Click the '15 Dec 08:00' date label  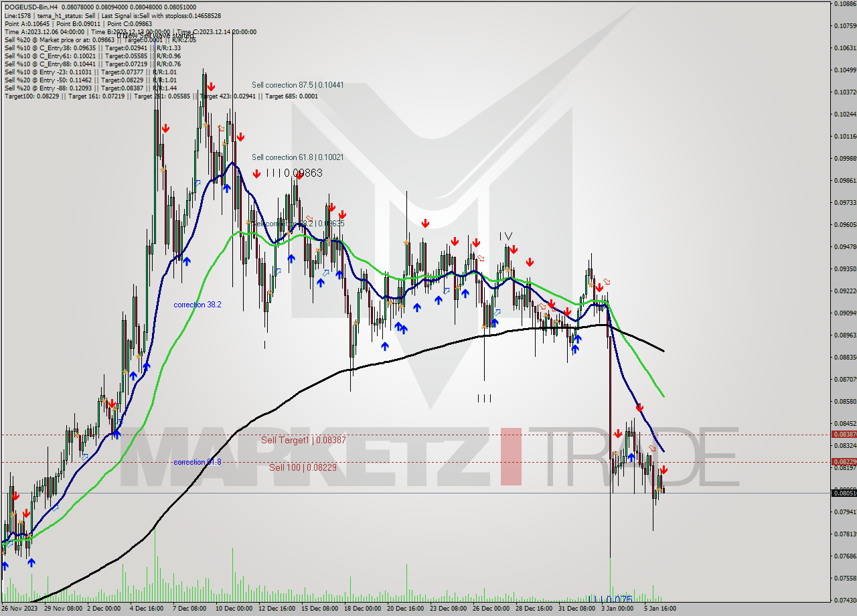coord(319,609)
